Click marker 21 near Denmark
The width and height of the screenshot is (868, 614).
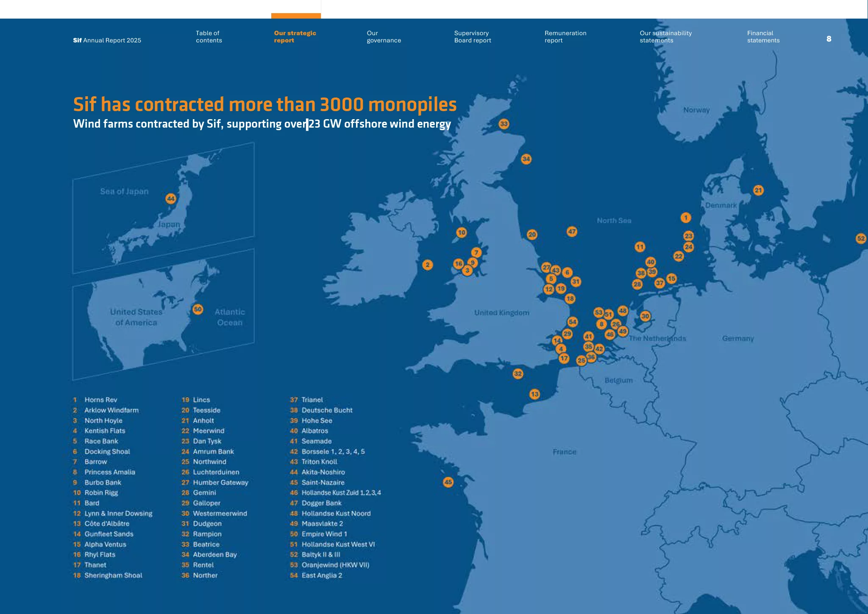[759, 190]
